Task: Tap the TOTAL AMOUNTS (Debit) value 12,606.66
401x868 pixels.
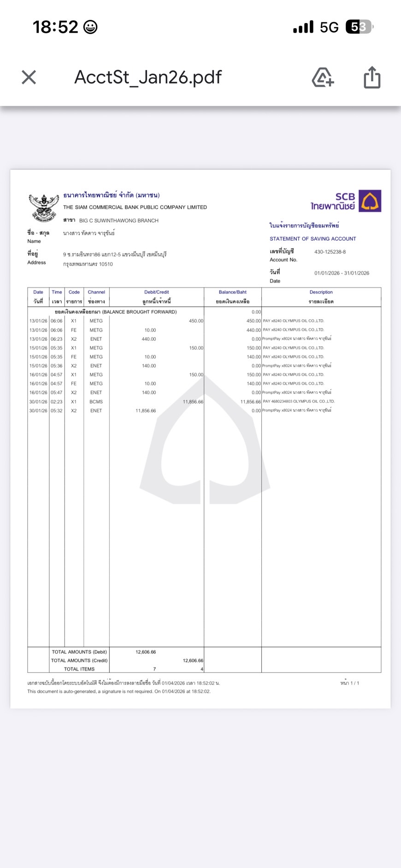Action: (x=146, y=652)
